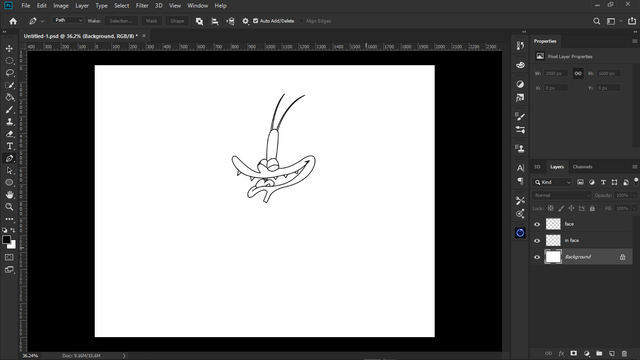Toggle the Align Edges checkbox
This screenshot has width=640, height=360.
[302, 21]
